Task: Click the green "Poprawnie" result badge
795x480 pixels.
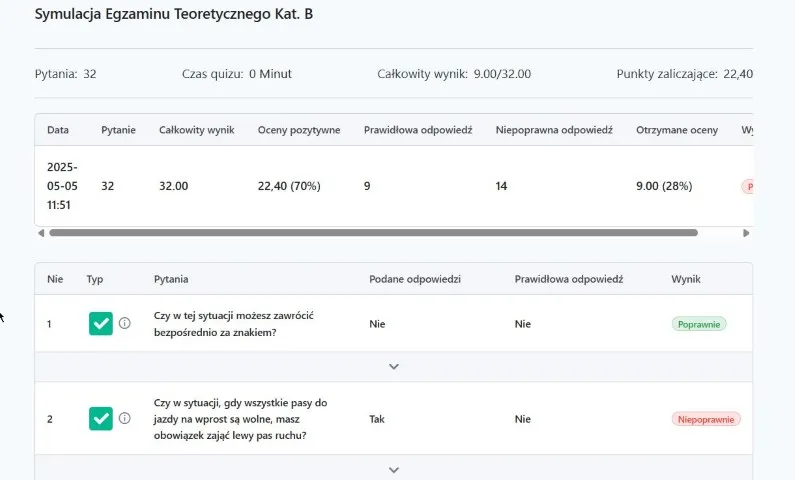Action: coord(699,324)
